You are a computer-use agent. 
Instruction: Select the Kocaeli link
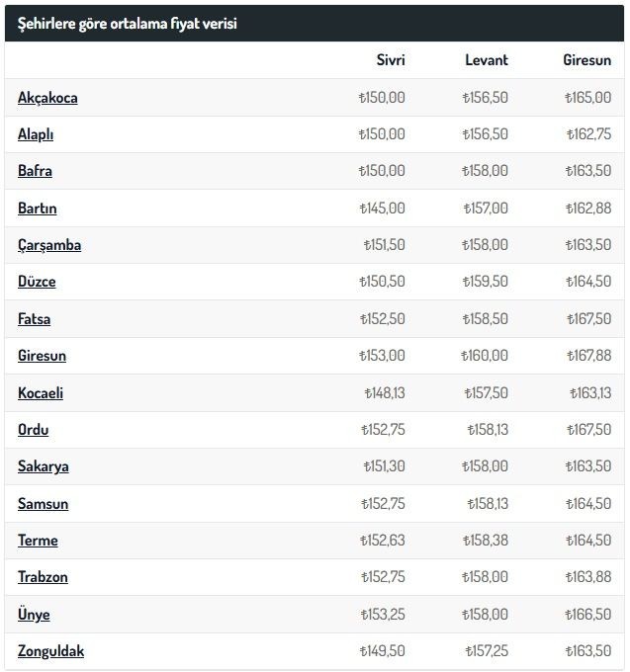(41, 392)
